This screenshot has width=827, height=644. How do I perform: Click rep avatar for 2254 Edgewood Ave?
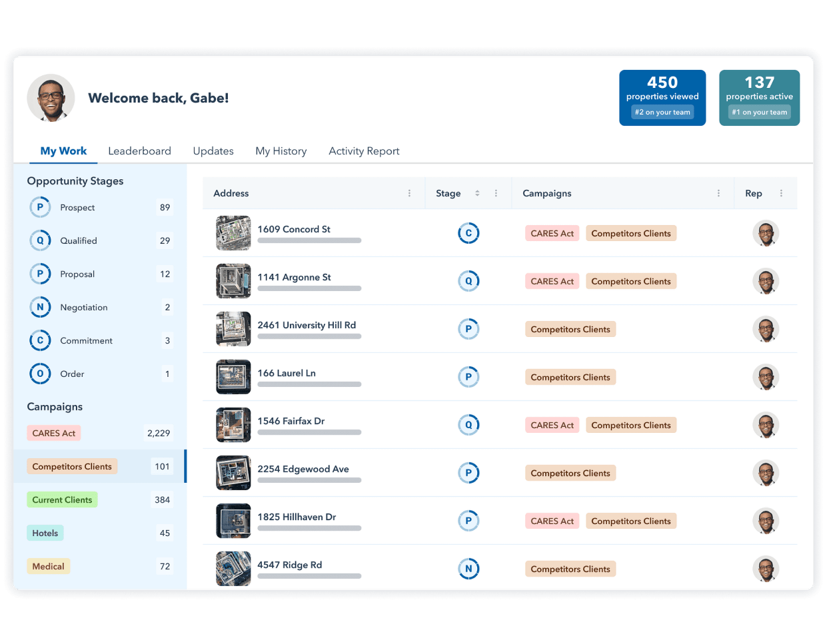766,473
